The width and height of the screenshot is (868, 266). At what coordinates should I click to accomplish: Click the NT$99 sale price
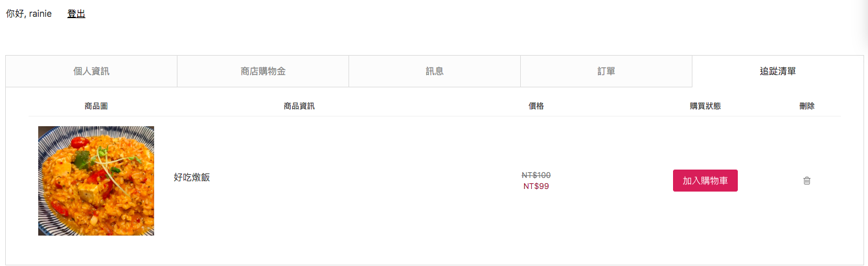click(x=536, y=186)
